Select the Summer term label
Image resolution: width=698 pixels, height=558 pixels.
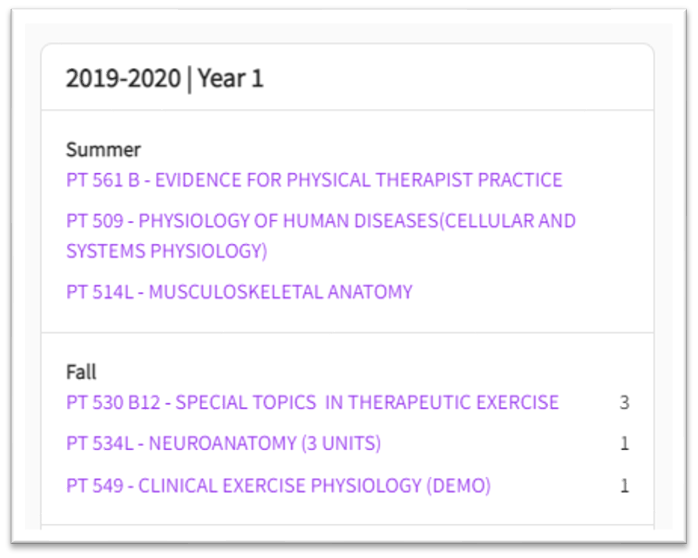(103, 150)
